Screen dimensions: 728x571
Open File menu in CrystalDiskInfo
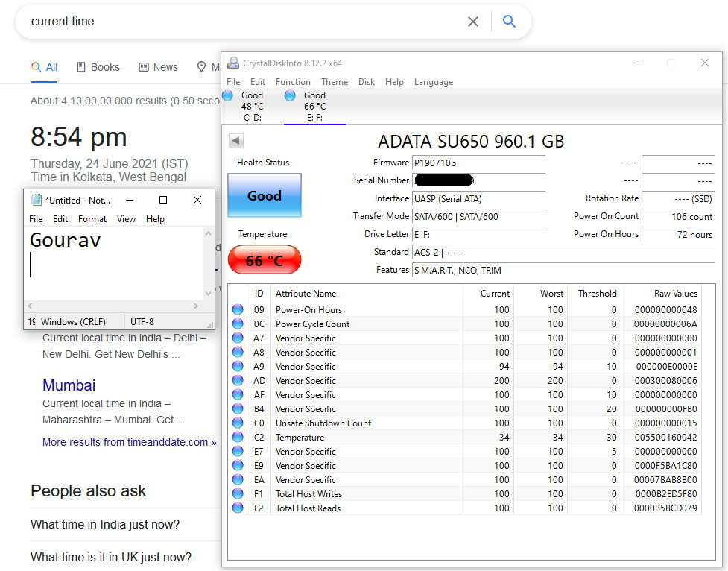(x=233, y=82)
